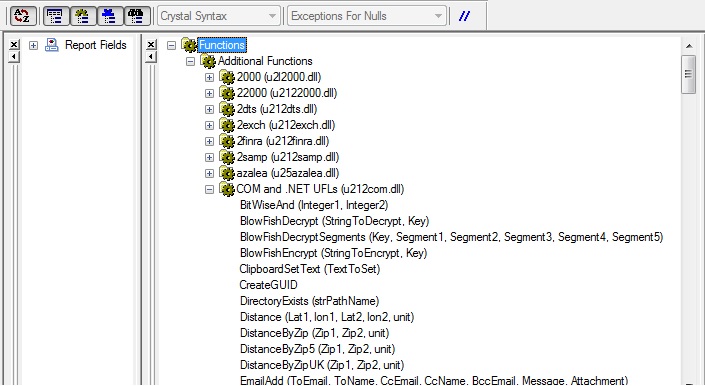
Task: Collapse the COM and .NET UFLs node
Action: (x=209, y=189)
